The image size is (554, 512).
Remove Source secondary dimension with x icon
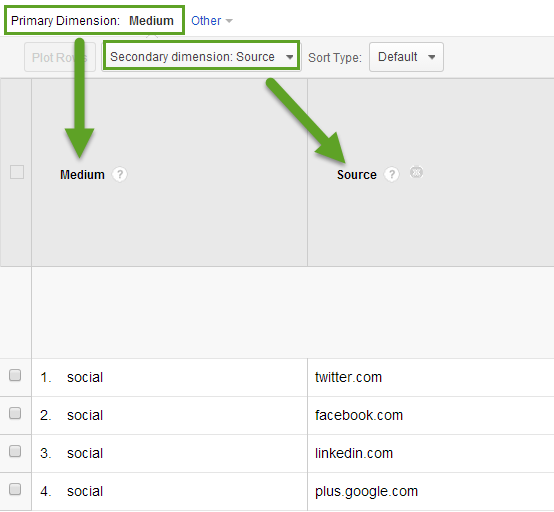click(416, 172)
